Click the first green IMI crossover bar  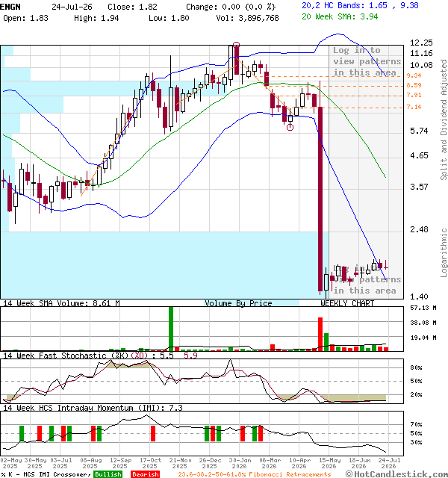pos(22,433)
